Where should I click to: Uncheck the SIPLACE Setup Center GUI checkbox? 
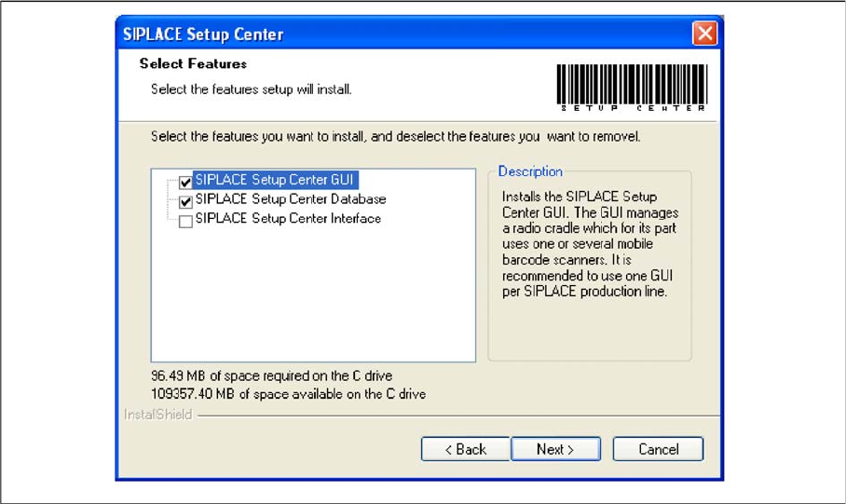click(x=185, y=183)
